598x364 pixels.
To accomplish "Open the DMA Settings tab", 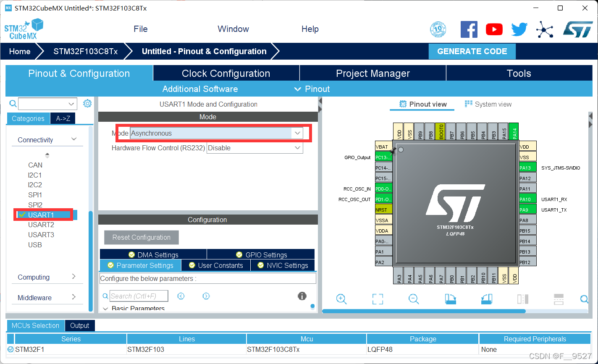I will point(153,254).
